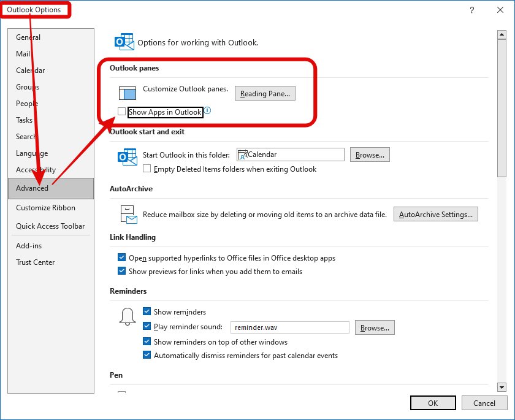
Task: Click Browse... next to the Calendar folder
Action: 370,155
